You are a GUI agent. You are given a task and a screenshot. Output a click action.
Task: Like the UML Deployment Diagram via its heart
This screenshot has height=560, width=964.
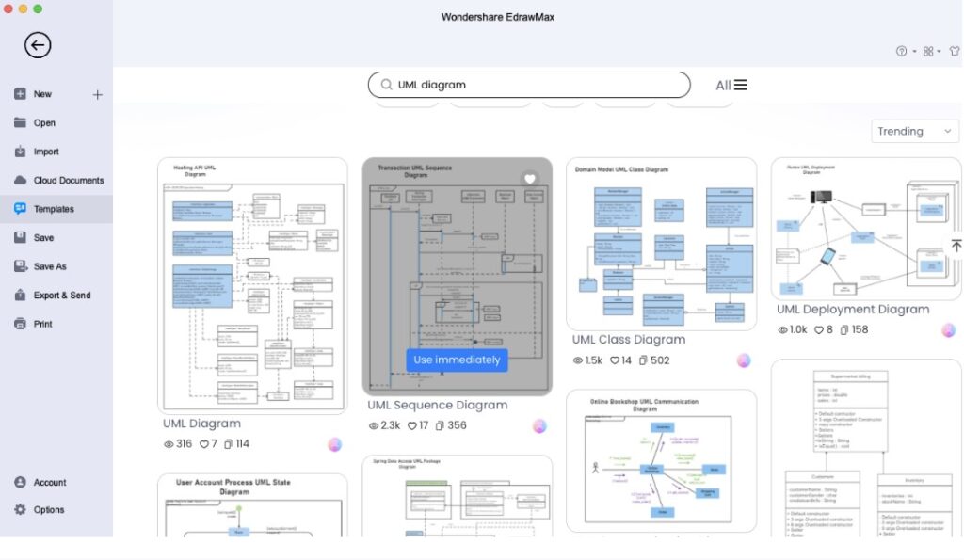click(x=820, y=329)
